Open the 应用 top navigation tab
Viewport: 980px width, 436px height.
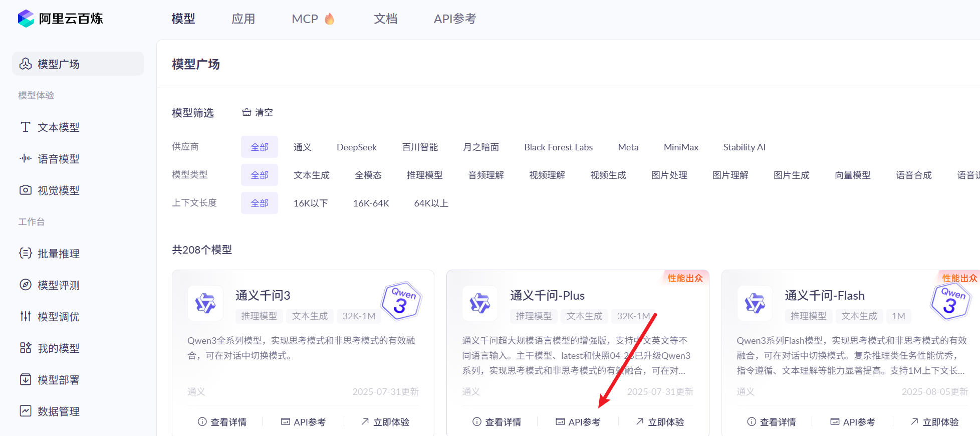pyautogui.click(x=243, y=19)
